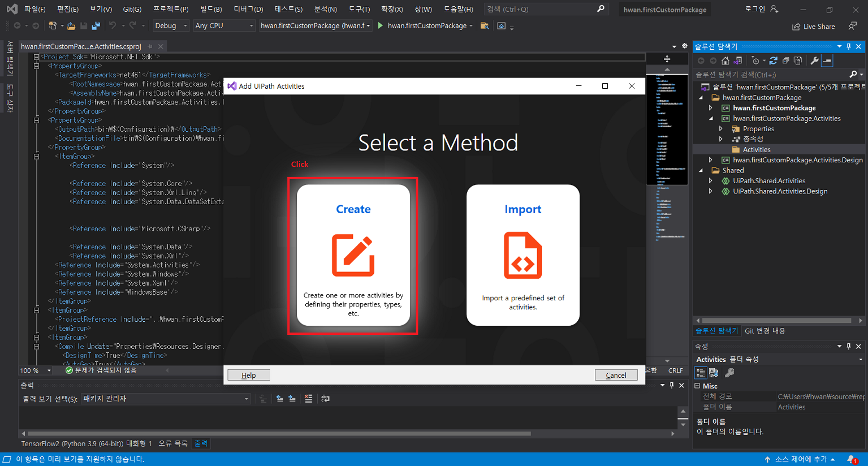Expand UiPath.Shared.Activities.Design project

711,191
